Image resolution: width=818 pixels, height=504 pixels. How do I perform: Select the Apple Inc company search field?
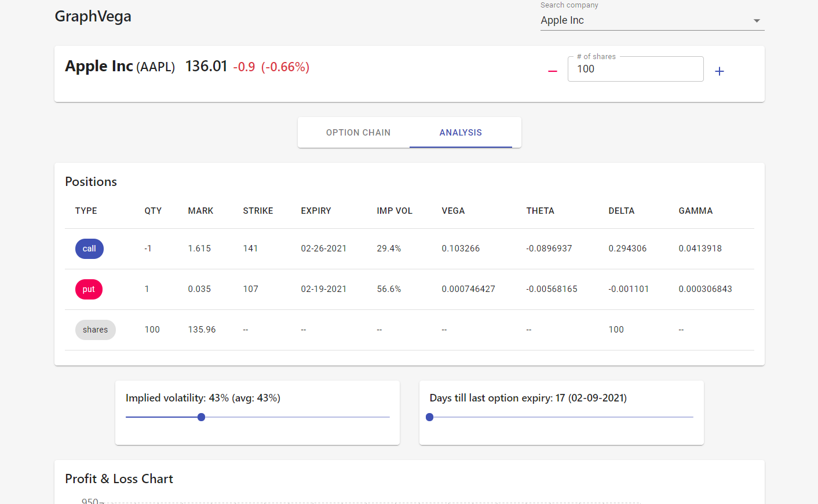pos(643,21)
